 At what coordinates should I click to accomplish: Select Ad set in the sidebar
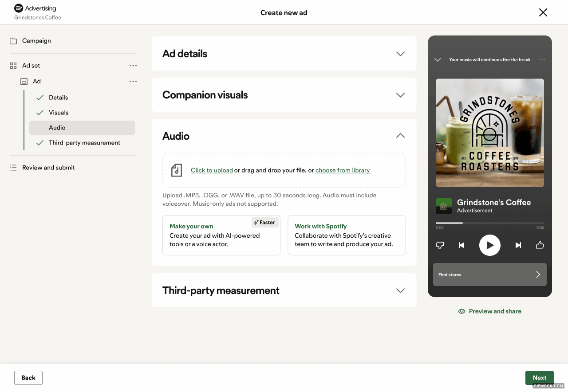click(x=31, y=66)
